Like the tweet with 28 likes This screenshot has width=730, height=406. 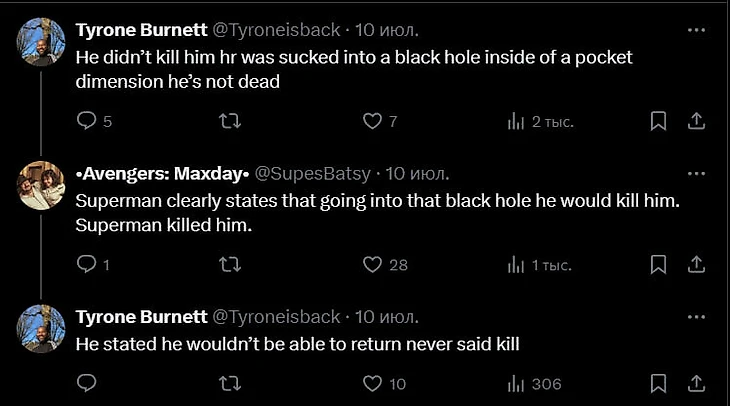pyautogui.click(x=372, y=265)
